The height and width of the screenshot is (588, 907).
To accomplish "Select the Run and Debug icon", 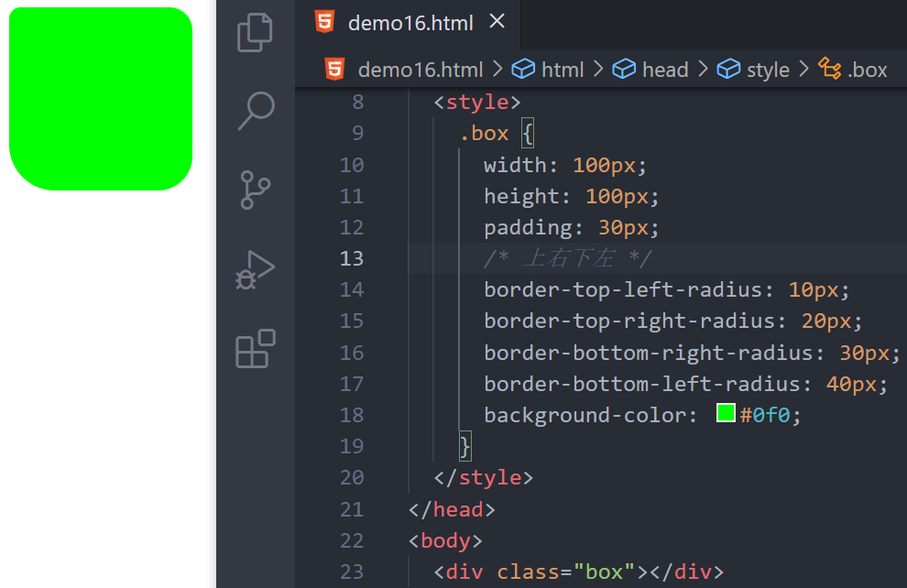I will [x=254, y=268].
